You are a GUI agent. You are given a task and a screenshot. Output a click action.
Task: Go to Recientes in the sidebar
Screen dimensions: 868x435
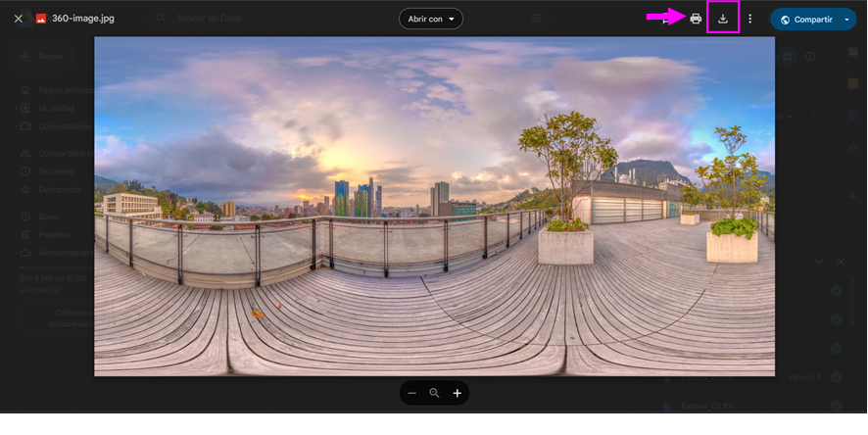(x=56, y=171)
